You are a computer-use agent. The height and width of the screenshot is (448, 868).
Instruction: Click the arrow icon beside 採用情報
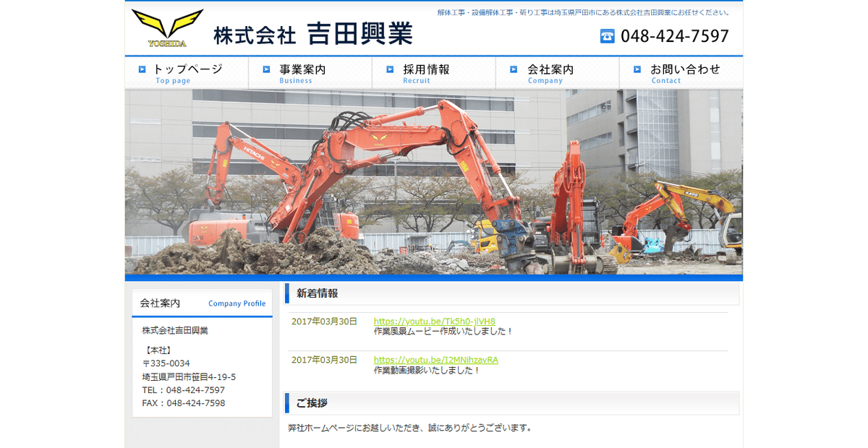click(x=389, y=70)
